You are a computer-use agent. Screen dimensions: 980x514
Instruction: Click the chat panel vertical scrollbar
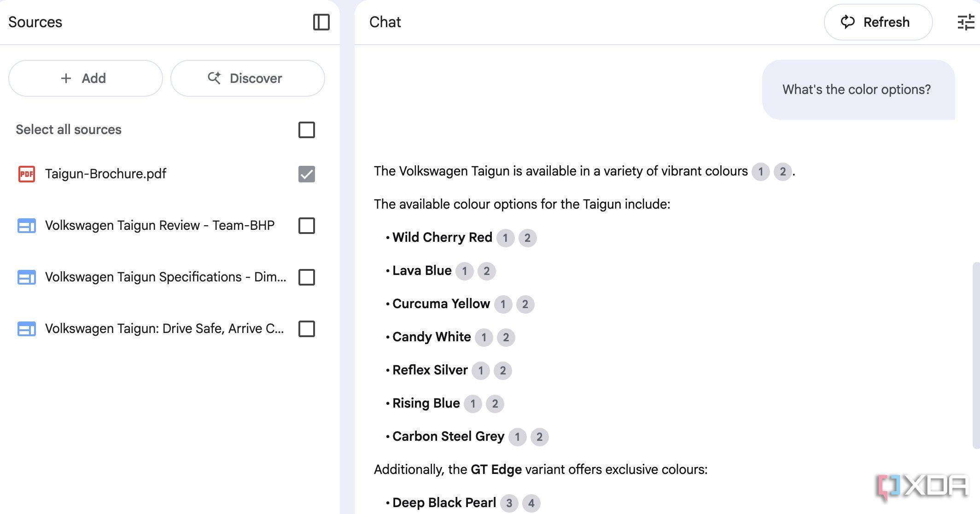coord(976,355)
